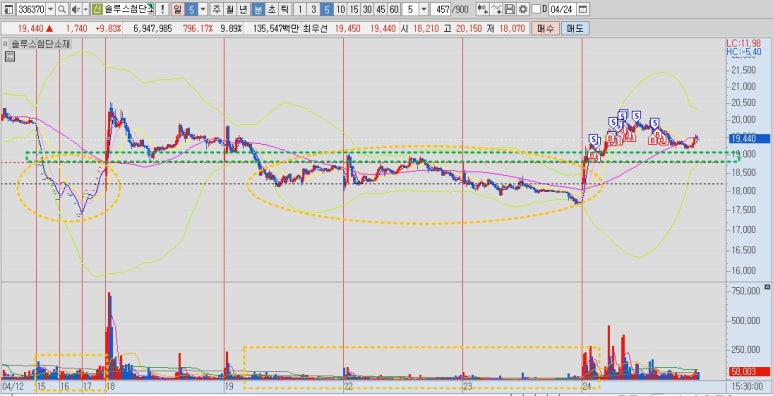Open the interval dropdown before 457/900
This screenshot has height=396, width=773.
click(424, 9)
